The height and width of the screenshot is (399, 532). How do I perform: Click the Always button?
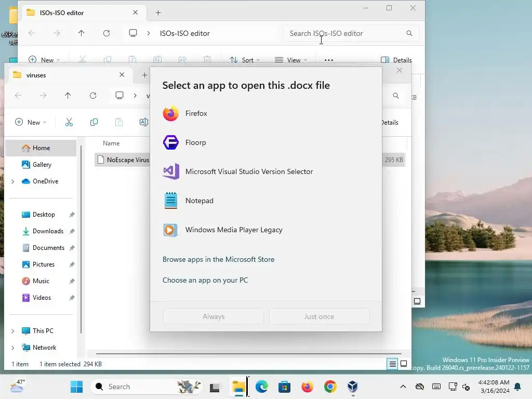click(214, 316)
